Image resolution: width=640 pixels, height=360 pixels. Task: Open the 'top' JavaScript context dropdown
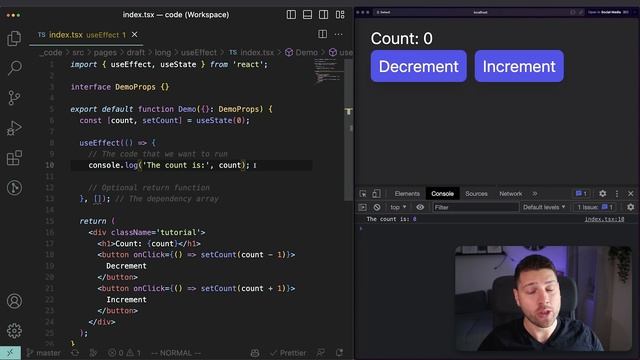coord(398,207)
